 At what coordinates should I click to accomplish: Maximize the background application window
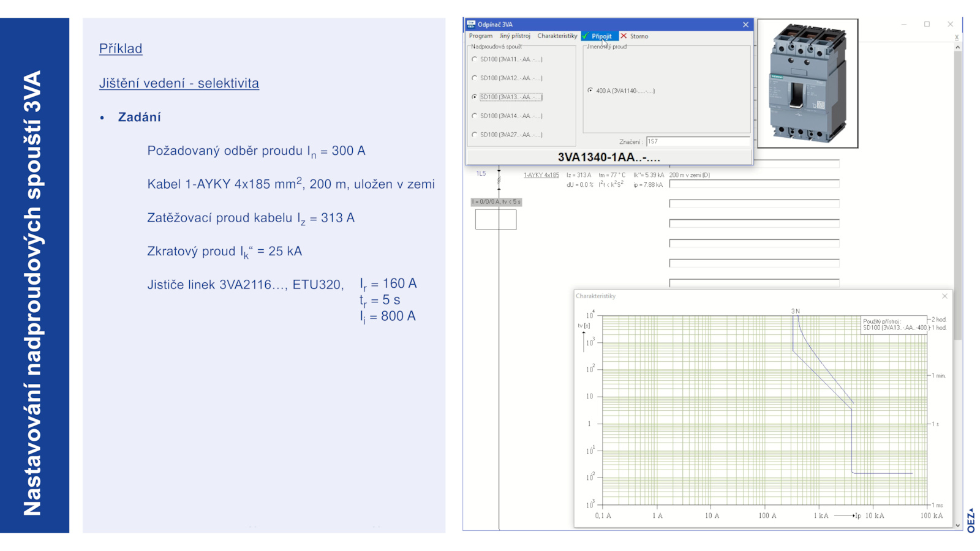(x=927, y=24)
